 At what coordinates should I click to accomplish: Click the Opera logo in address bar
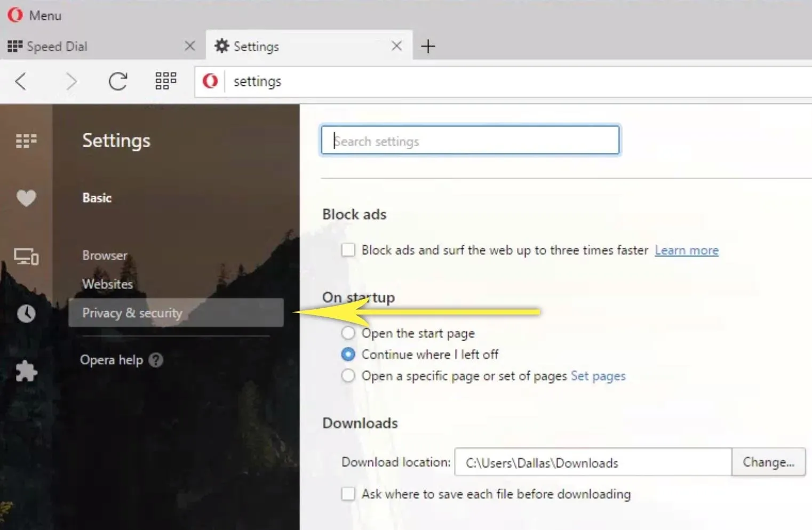[210, 81]
